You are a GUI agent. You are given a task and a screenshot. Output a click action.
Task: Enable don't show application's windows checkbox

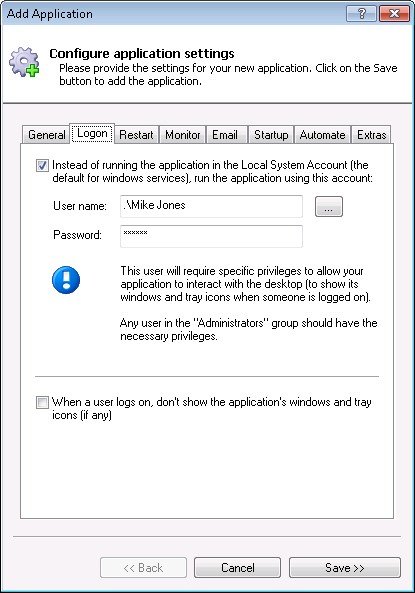pos(42,402)
